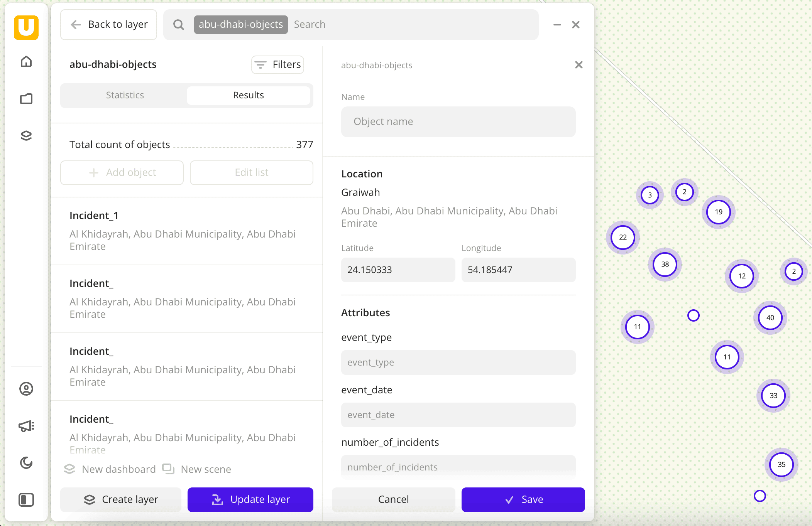812x526 pixels.
Task: Open the Layers panel in the sidebar
Action: point(25,136)
